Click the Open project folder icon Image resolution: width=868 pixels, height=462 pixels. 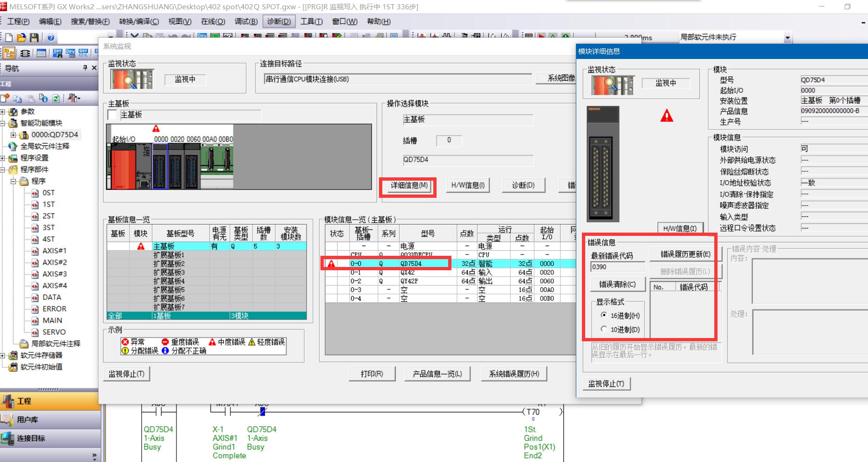point(21,38)
